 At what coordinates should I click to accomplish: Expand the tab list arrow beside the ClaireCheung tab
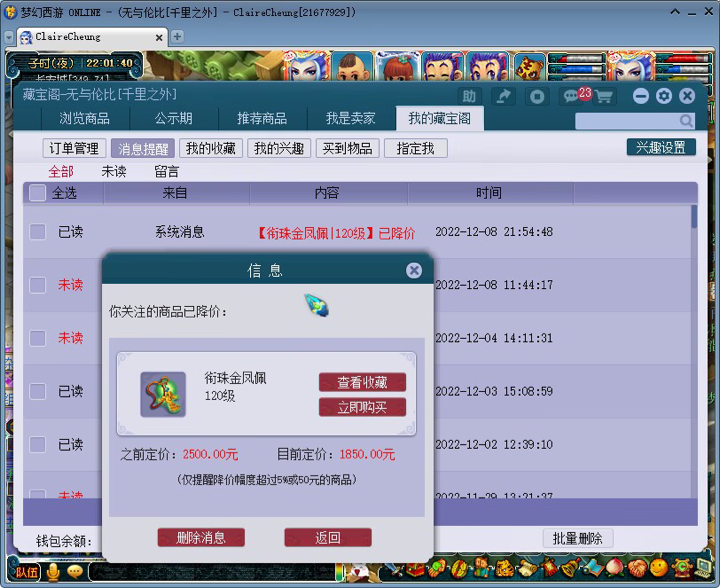pos(9,37)
